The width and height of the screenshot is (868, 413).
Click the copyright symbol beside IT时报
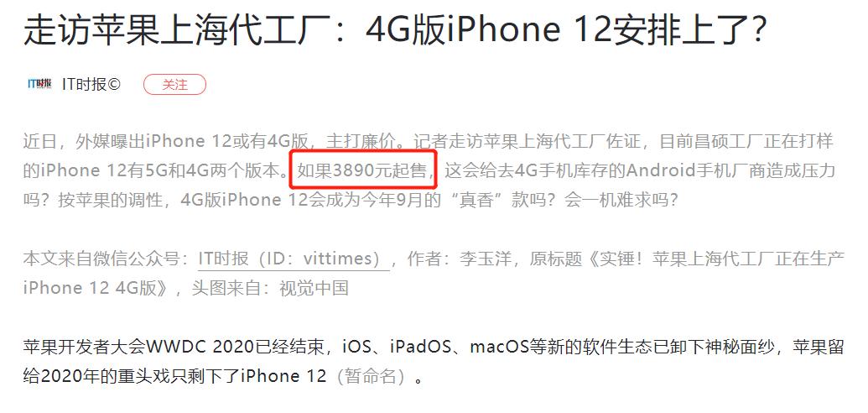[114, 84]
